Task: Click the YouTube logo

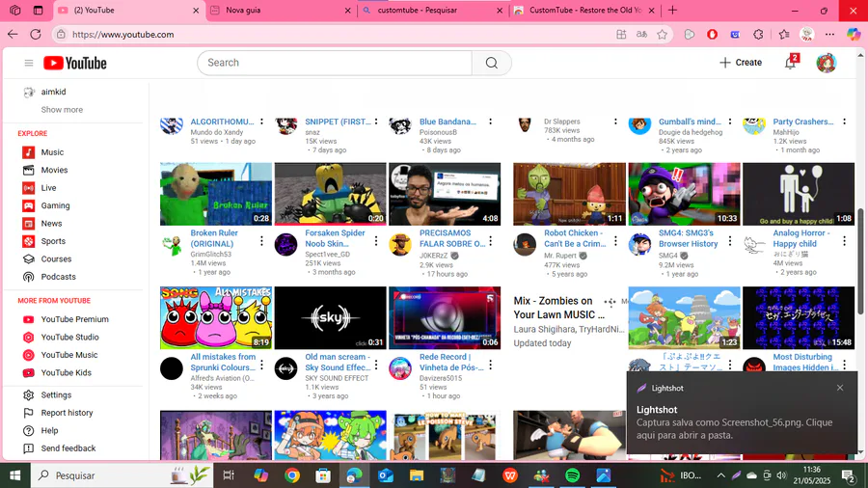Action: 74,63
